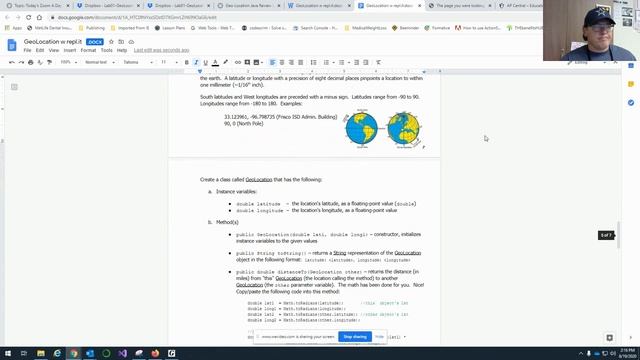Select the Paint format tool
This screenshot has height=360, width=640.
tap(49, 62)
